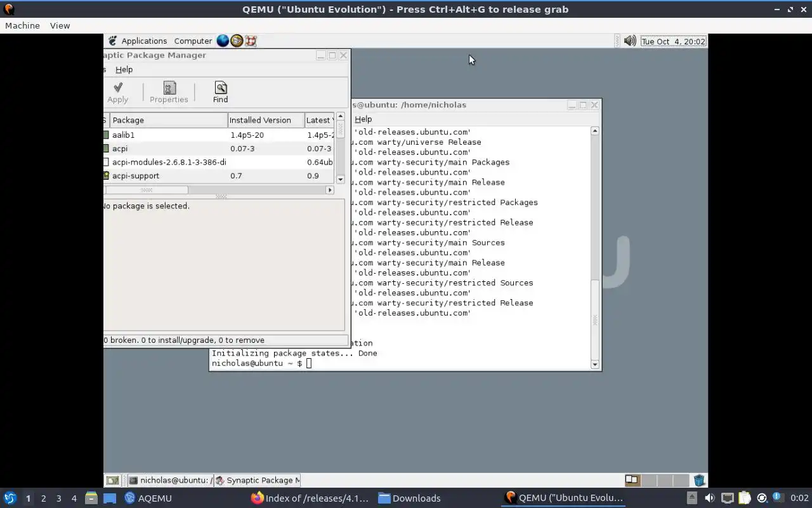Sort by the Package column header

click(x=169, y=120)
